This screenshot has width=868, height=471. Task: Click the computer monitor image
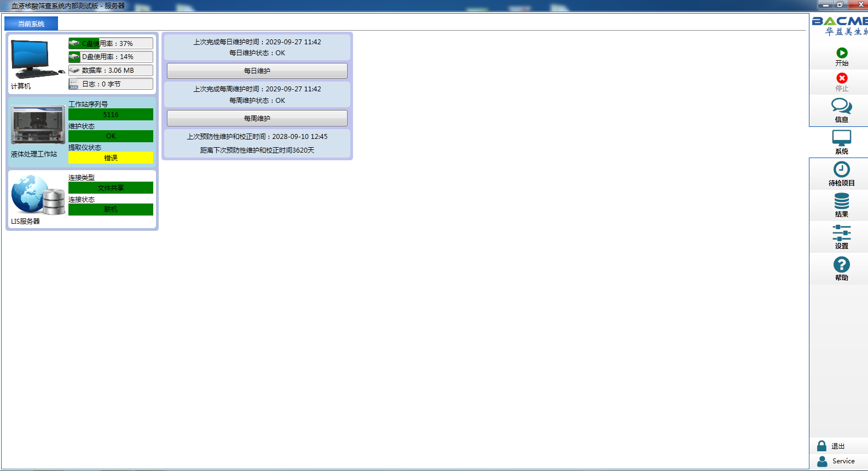36,59
